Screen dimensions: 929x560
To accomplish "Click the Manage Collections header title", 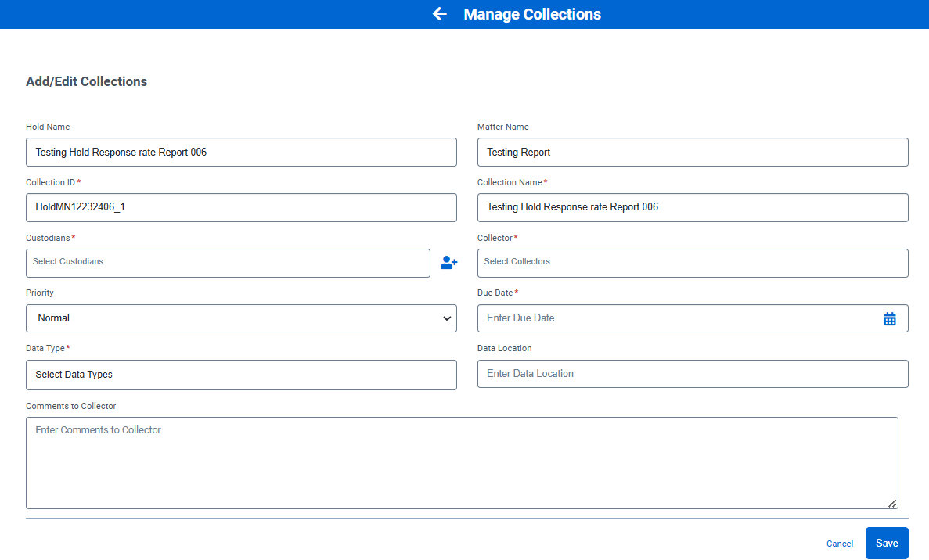I will click(532, 14).
